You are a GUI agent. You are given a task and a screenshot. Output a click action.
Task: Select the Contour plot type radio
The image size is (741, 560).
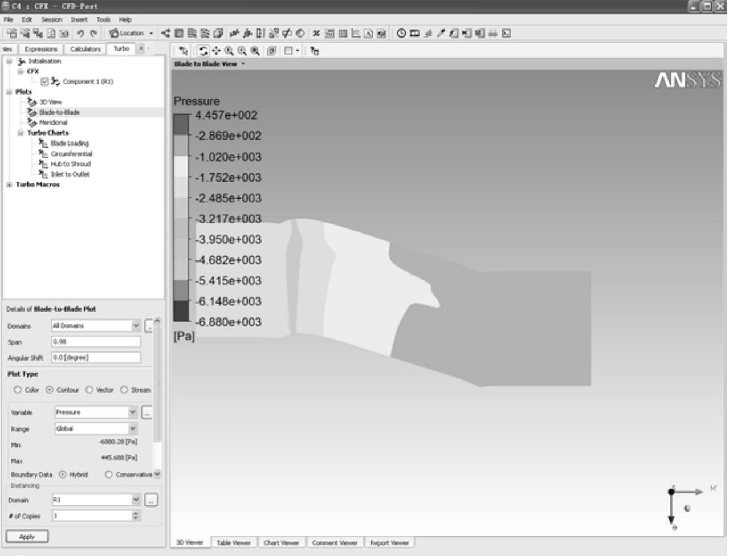pos(50,390)
